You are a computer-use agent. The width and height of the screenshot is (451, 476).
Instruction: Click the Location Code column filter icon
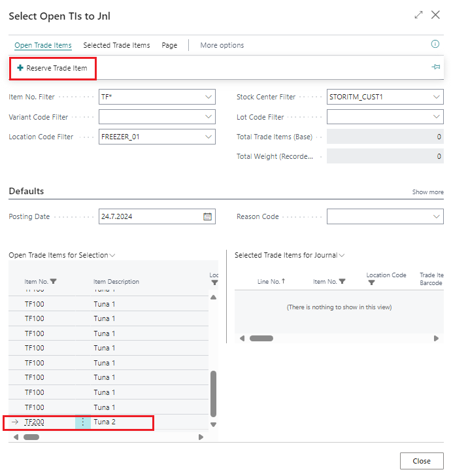[x=371, y=283]
